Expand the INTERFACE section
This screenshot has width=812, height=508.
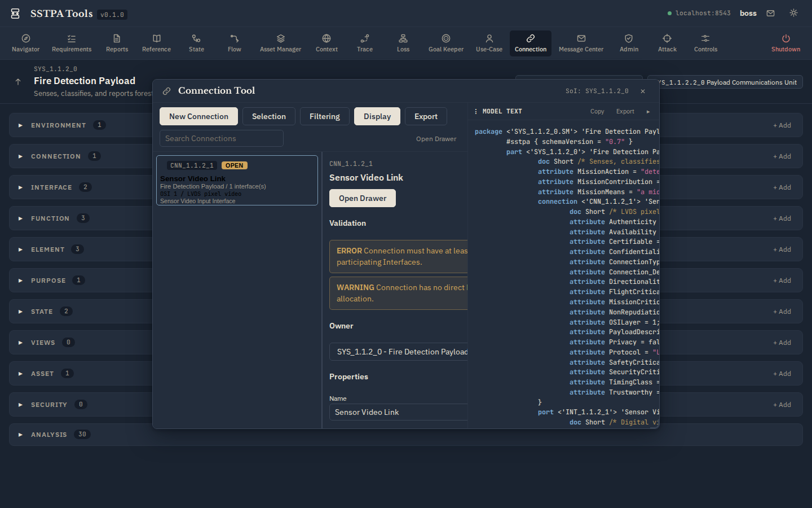pyautogui.click(x=20, y=187)
